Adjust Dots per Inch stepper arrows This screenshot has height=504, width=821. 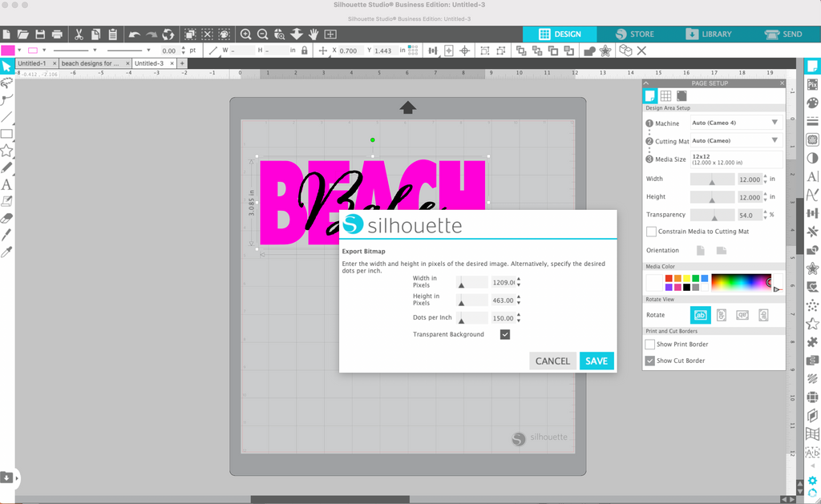click(519, 317)
